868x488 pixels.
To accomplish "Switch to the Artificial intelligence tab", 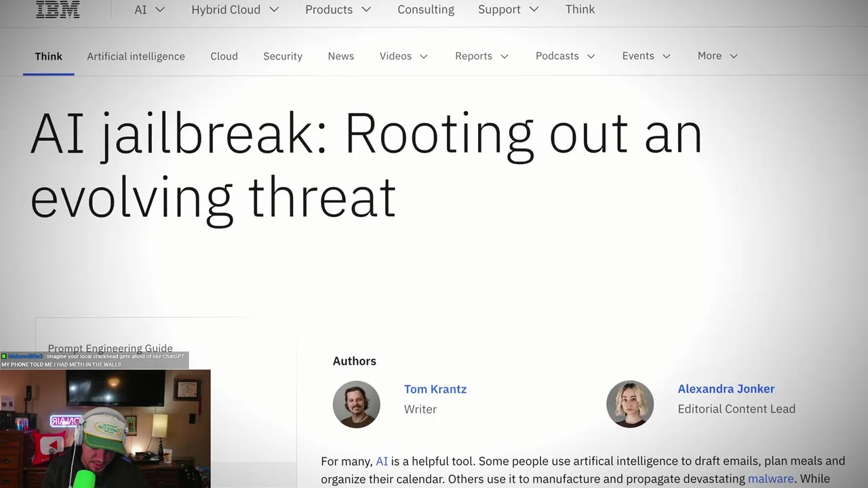I will 136,56.
